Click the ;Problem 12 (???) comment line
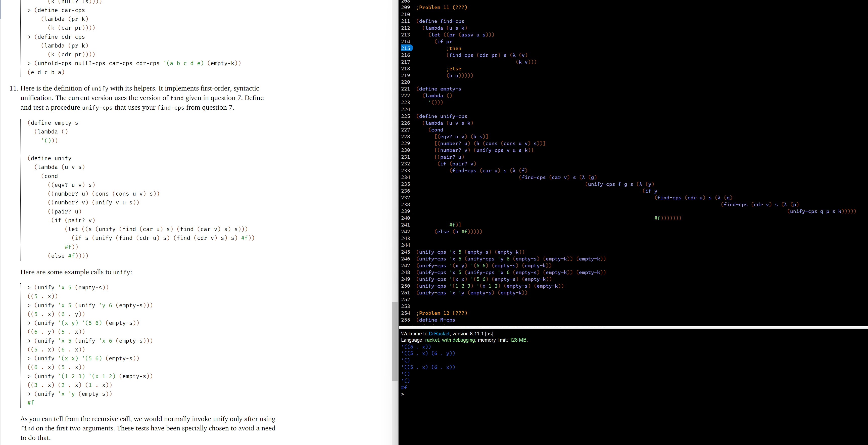This screenshot has width=868, height=445. (441, 313)
